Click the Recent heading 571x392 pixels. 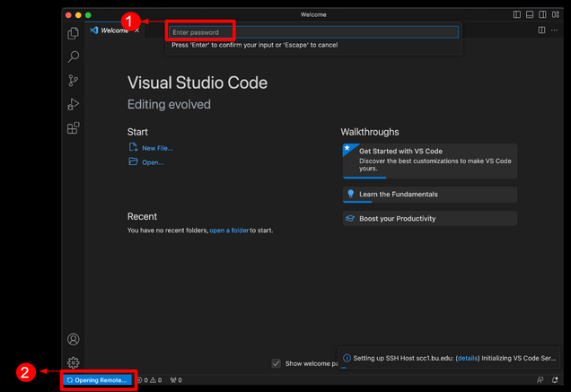point(142,216)
